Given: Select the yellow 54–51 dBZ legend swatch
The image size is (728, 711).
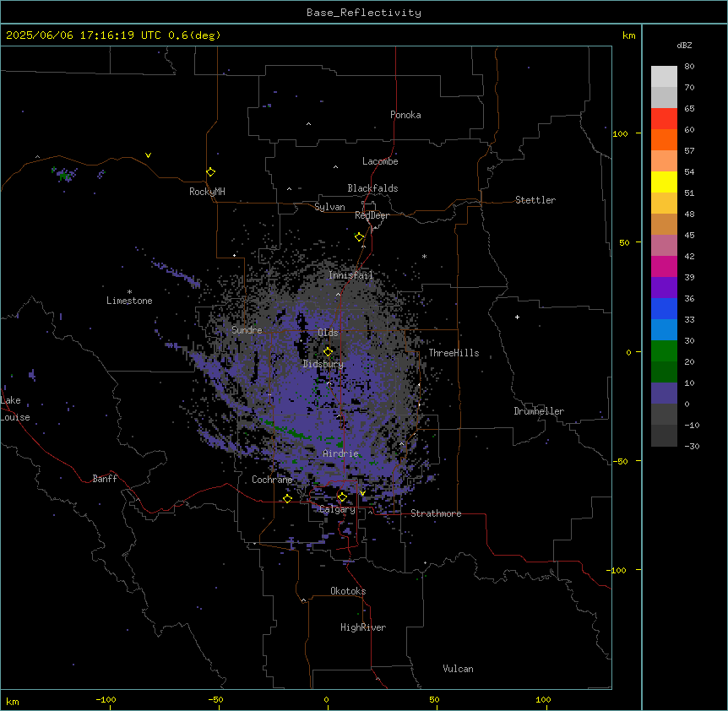Looking at the screenshot, I should 664,182.
